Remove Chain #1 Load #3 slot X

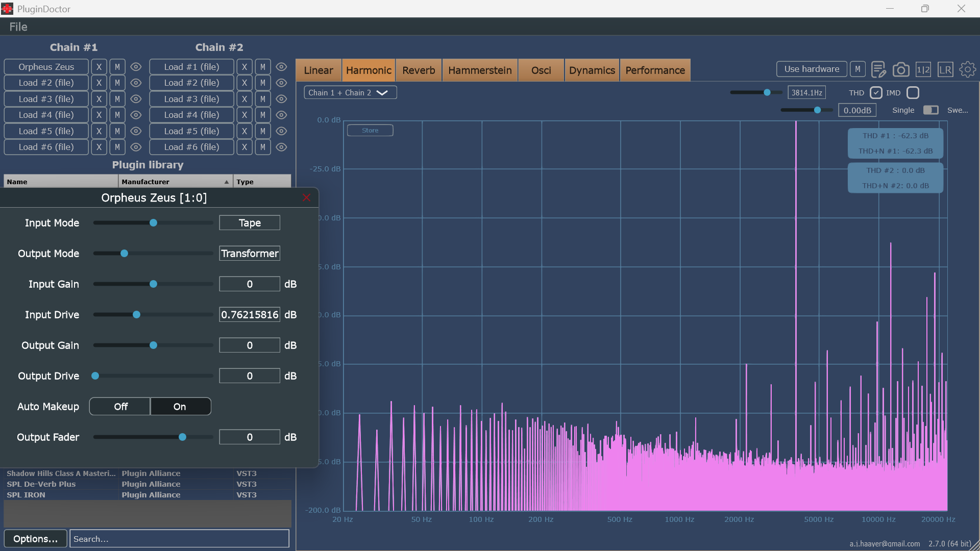click(99, 99)
